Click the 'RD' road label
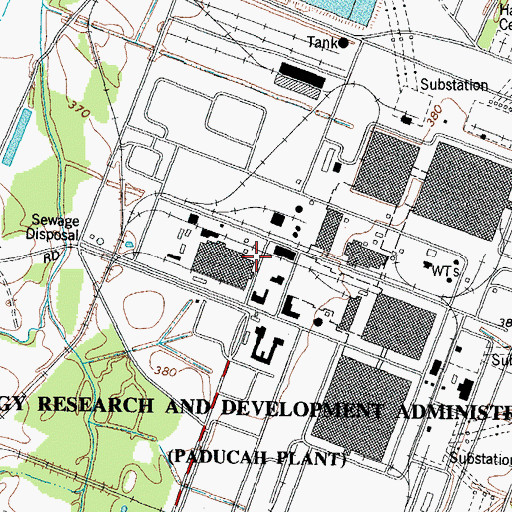This screenshot has height=512, width=512. [52, 257]
